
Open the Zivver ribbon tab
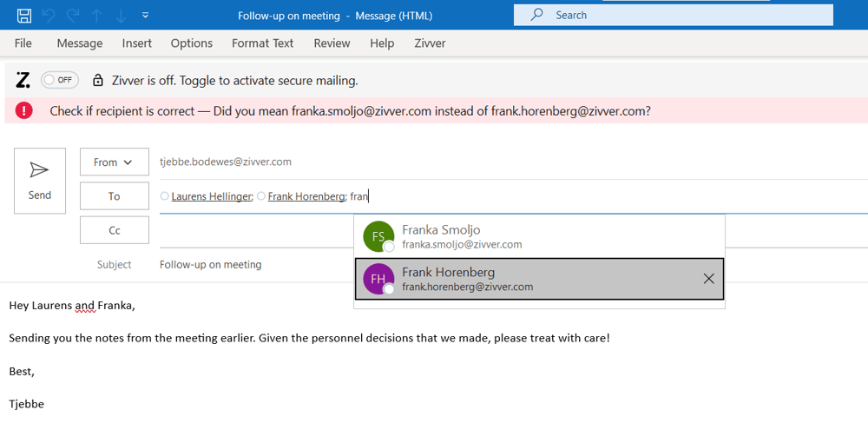click(x=431, y=43)
